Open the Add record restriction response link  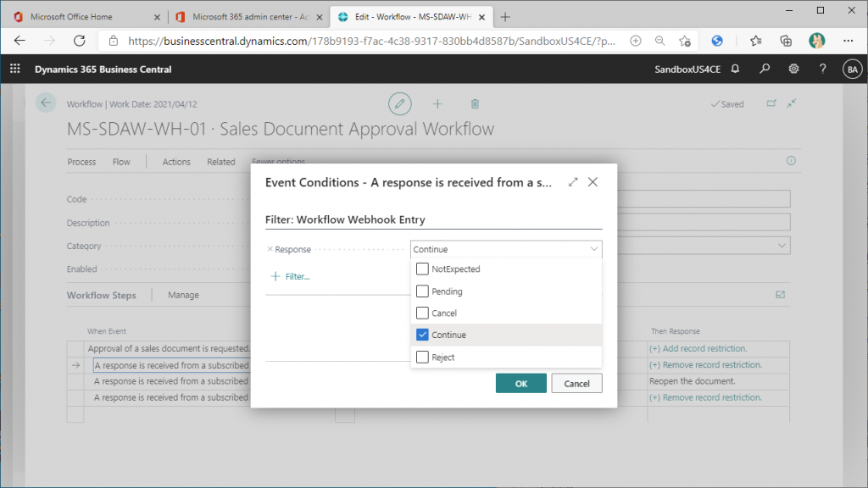coord(698,348)
